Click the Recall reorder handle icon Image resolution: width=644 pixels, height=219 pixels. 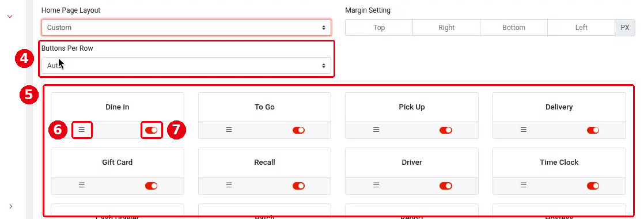[x=229, y=186]
